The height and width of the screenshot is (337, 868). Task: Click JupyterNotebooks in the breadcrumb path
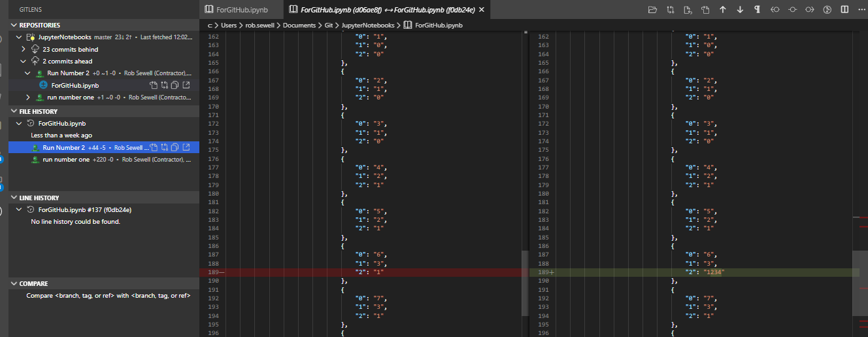coord(368,25)
